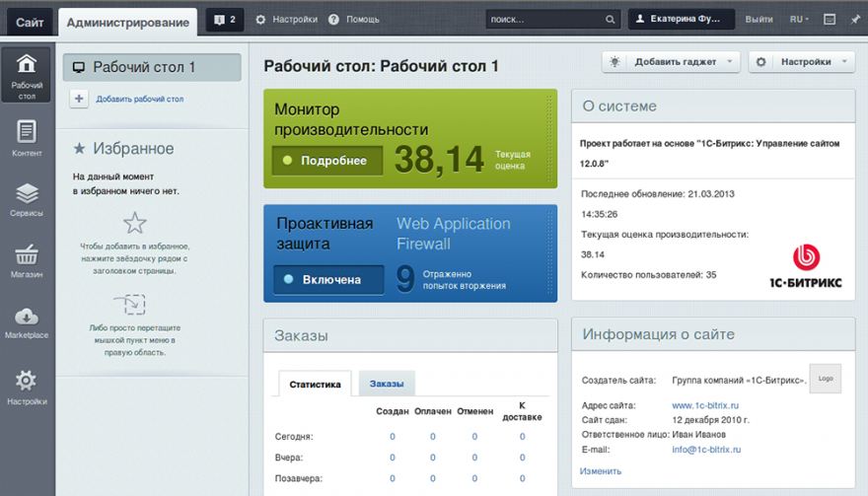
Task: Click the notifications counter in top bar
Action: pyautogui.click(x=223, y=20)
